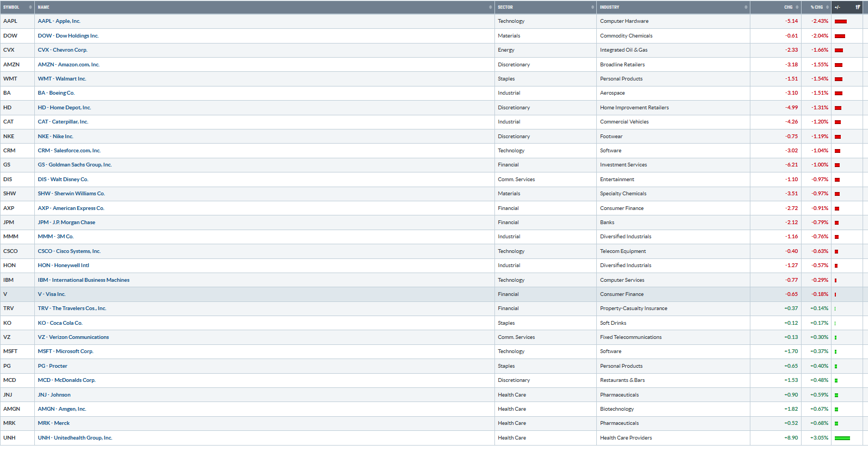Click the NAME column header label
This screenshot has width=868, height=451.
pyautogui.click(x=44, y=7)
